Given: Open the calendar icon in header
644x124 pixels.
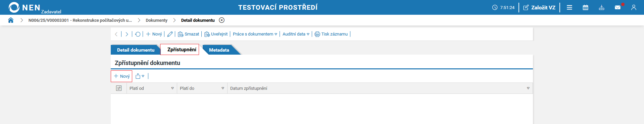Looking at the screenshot, I should (585, 7).
